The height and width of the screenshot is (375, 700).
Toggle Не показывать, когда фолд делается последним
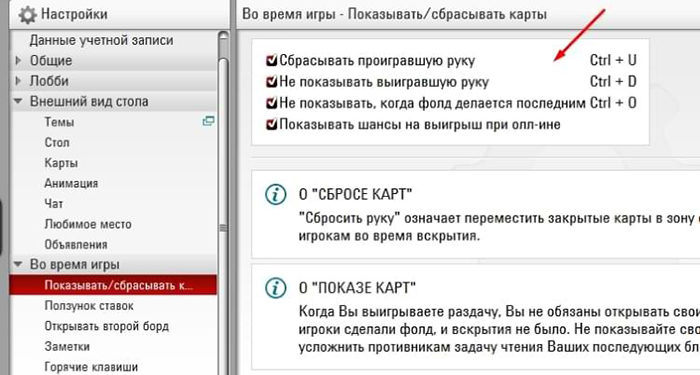271,103
